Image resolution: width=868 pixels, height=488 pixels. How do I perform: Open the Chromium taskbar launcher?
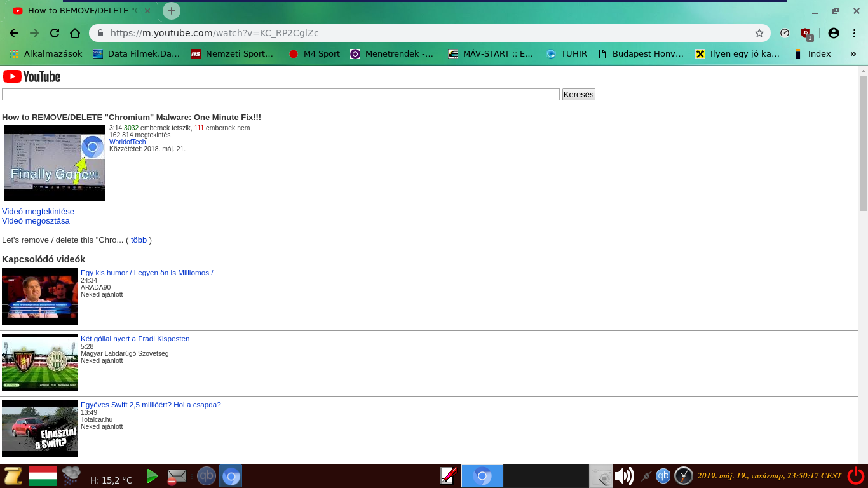point(231,476)
